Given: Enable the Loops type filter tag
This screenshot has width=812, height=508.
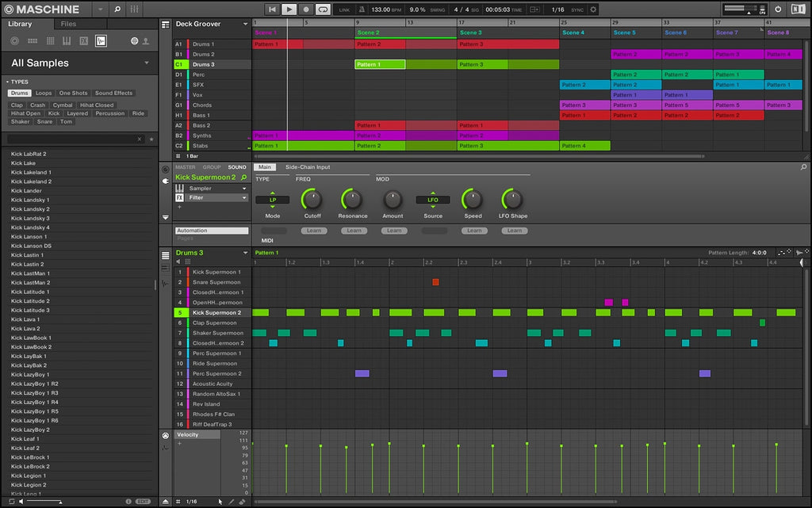Looking at the screenshot, I should tap(44, 94).
